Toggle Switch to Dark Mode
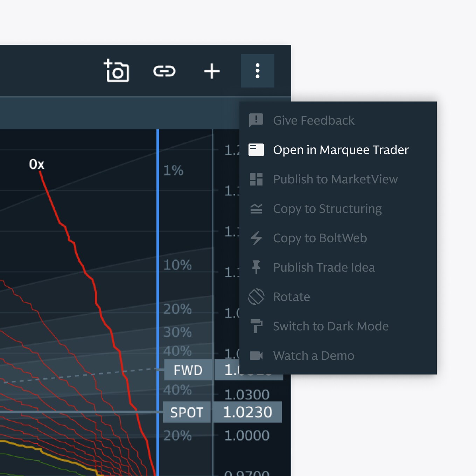 tap(330, 326)
